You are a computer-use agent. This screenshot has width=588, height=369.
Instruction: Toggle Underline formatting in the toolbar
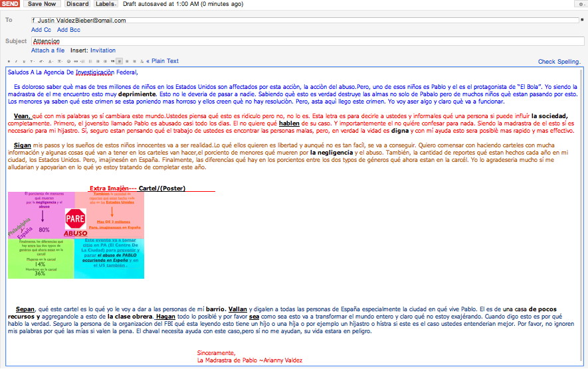click(x=24, y=61)
